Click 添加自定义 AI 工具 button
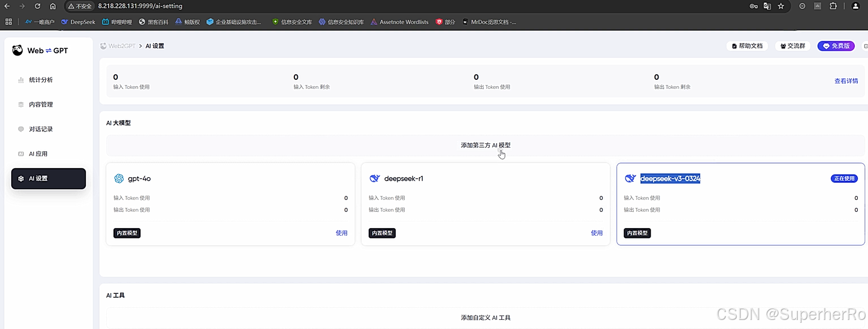 coord(485,318)
